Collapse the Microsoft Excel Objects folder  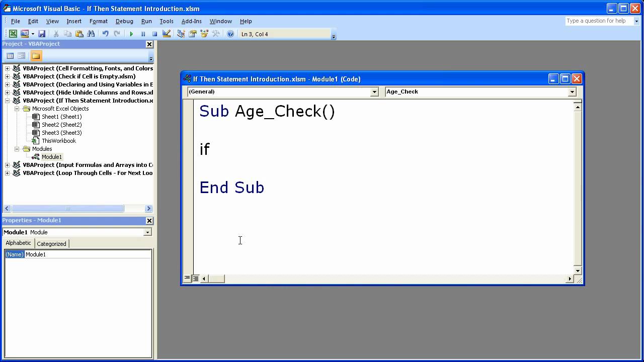tap(17, 109)
